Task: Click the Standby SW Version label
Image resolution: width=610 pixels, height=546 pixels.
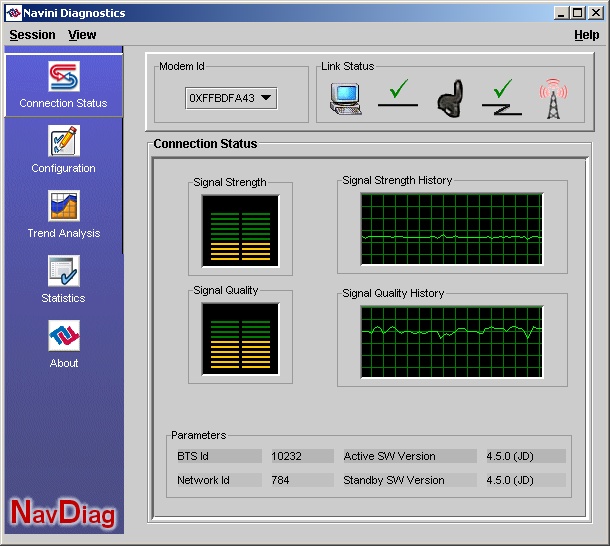Action: pyautogui.click(x=410, y=480)
